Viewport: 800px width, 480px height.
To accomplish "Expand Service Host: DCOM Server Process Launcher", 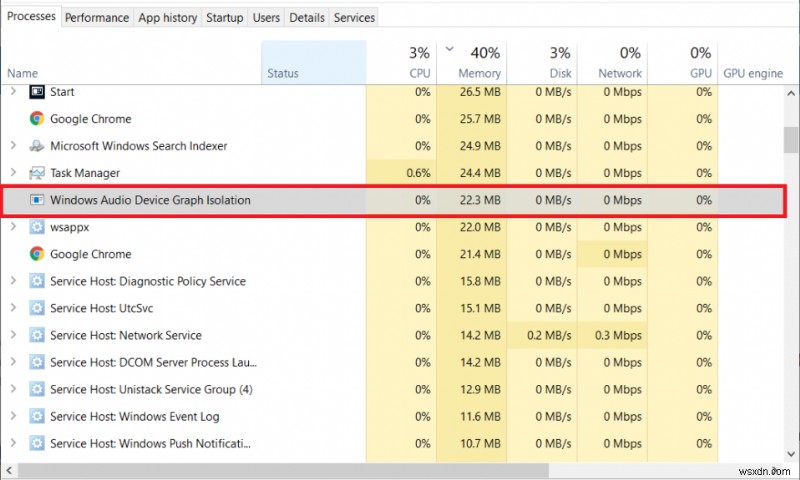I will click(x=13, y=362).
